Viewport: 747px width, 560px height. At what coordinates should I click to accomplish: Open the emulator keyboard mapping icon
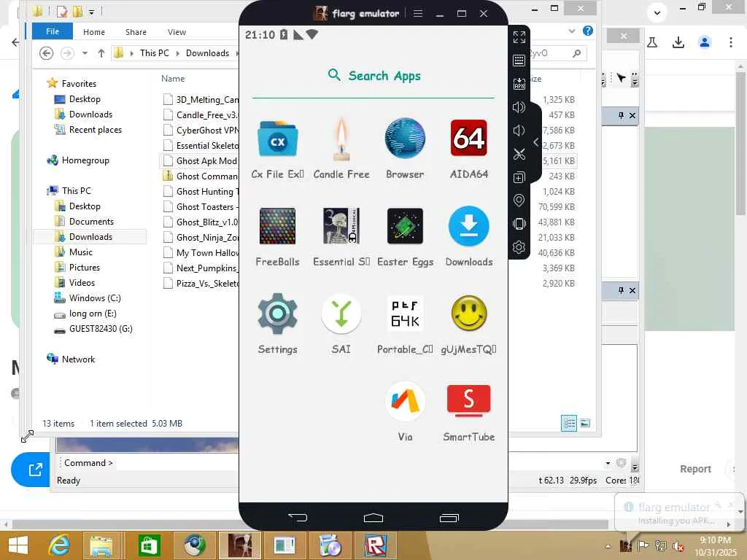coord(519,61)
